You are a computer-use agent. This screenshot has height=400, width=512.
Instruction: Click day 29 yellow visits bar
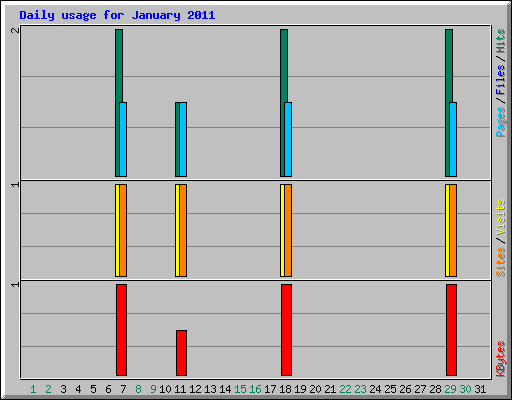(x=447, y=230)
